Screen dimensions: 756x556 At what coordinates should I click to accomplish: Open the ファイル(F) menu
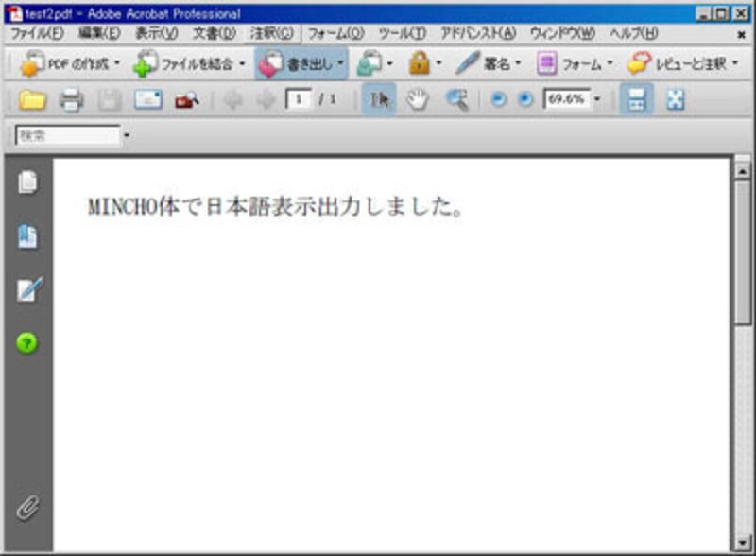tap(37, 33)
